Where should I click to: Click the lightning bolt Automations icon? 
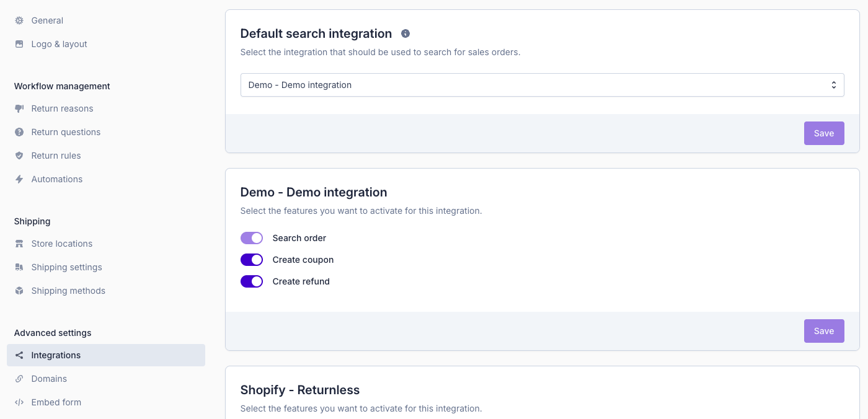(x=19, y=179)
